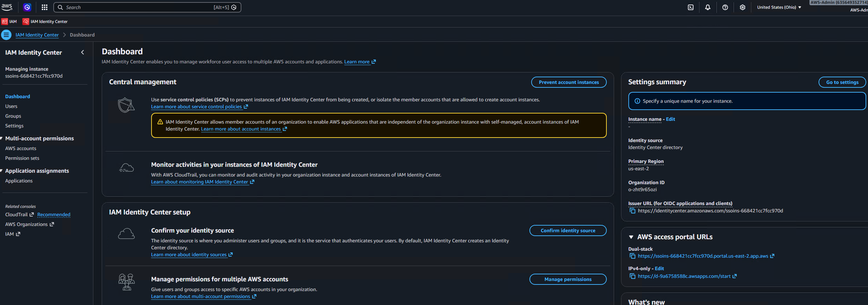Open Learn about monitoring IAM Identity Center
868x305 pixels.
(x=202, y=182)
